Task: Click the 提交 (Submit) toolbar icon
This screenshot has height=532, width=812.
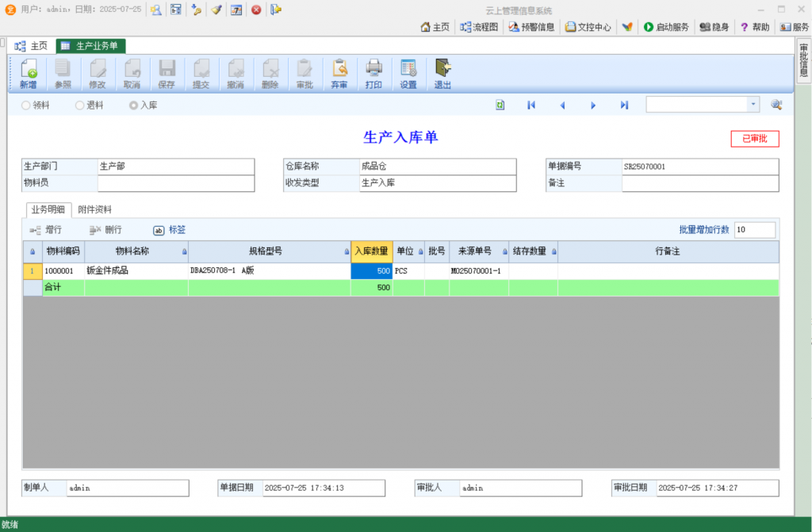Action: 201,74
